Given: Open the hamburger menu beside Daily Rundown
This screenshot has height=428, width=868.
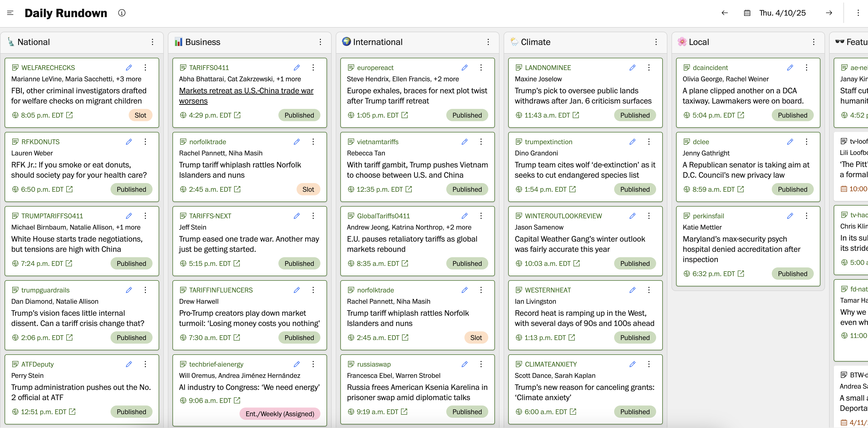Looking at the screenshot, I should (x=10, y=13).
